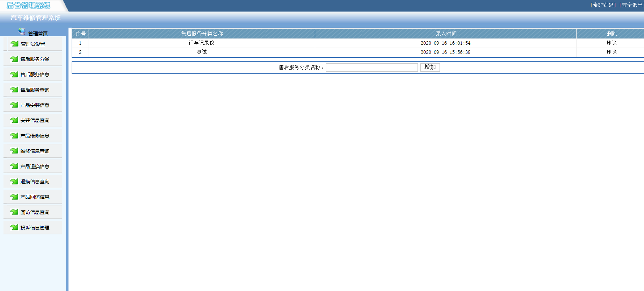Open 售后服务查询 from the sidebar
Viewport: 644px width, 291px height.
(35, 90)
